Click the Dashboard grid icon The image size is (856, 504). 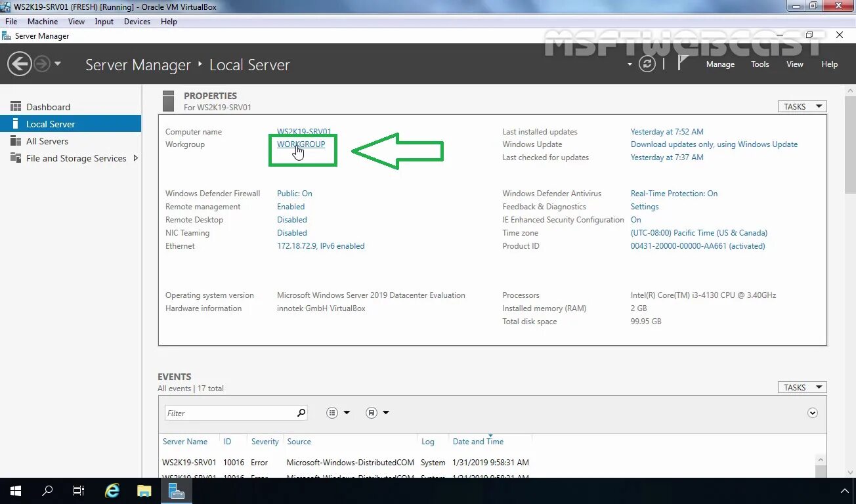(16, 106)
